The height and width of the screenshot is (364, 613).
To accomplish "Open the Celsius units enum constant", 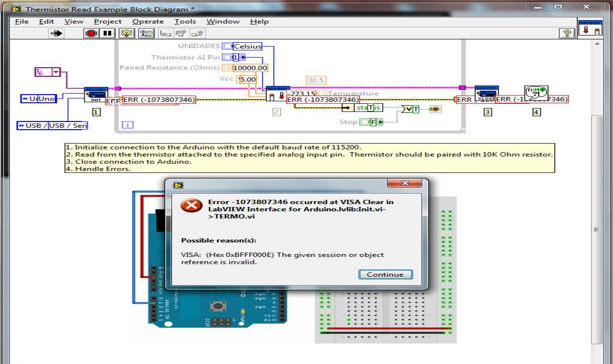I will [247, 46].
